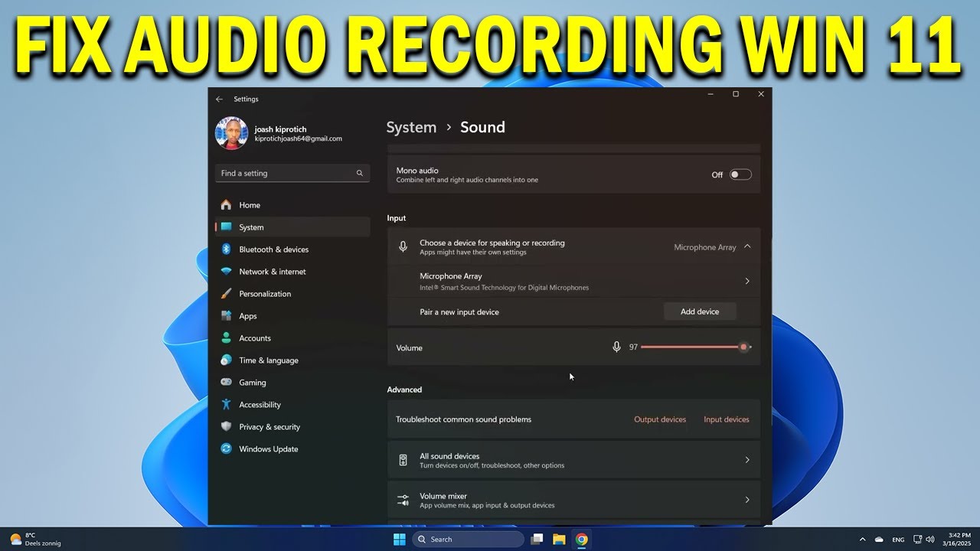Troubleshoot Output devices link

660,419
